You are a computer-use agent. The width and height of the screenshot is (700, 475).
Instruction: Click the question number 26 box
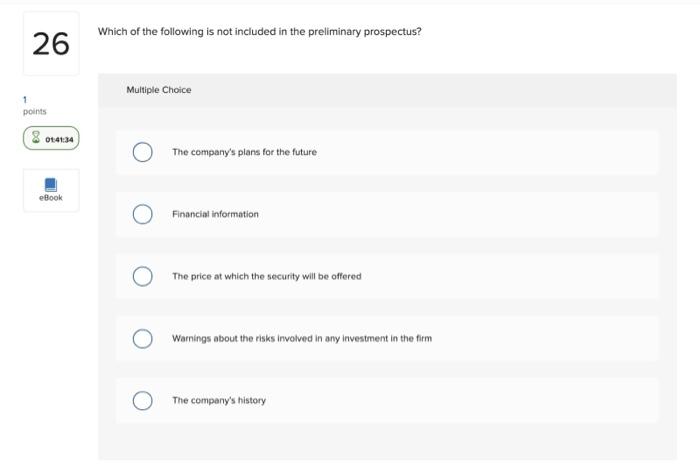[x=51, y=43]
